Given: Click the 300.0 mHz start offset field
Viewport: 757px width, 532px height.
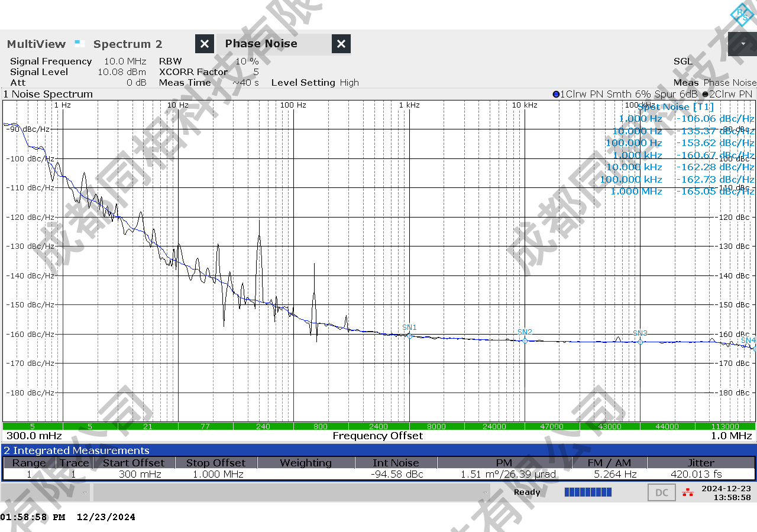Looking at the screenshot, I should tap(34, 436).
